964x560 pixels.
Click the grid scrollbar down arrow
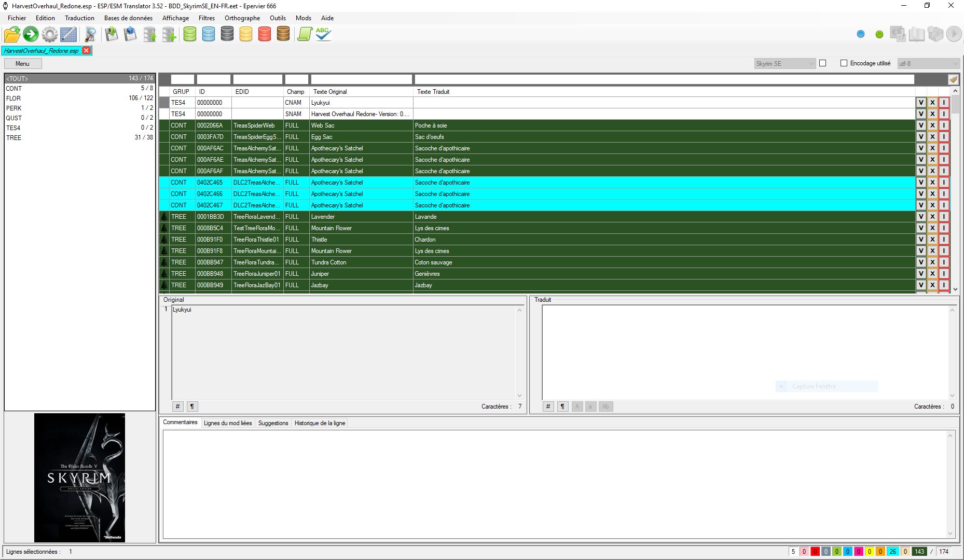click(x=955, y=289)
